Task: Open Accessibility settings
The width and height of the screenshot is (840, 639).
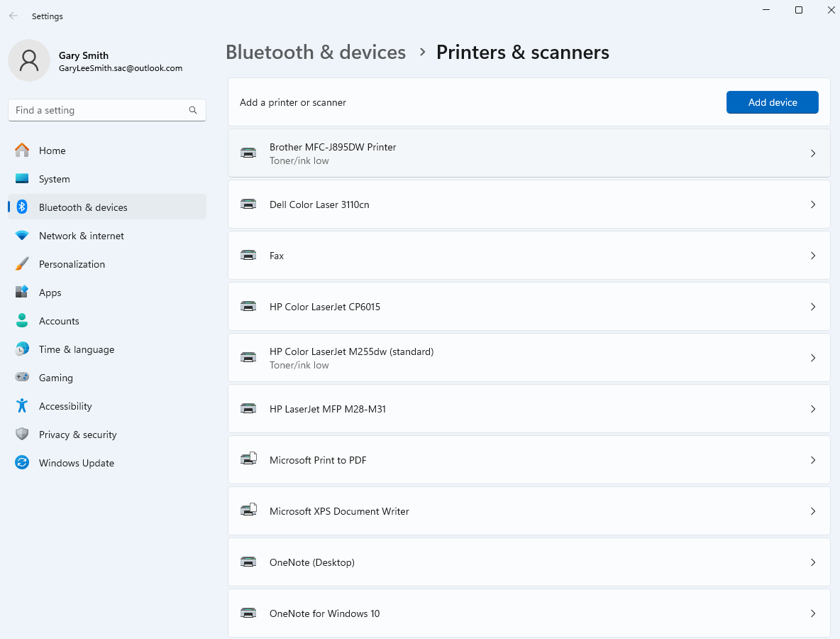Action: [x=65, y=406]
